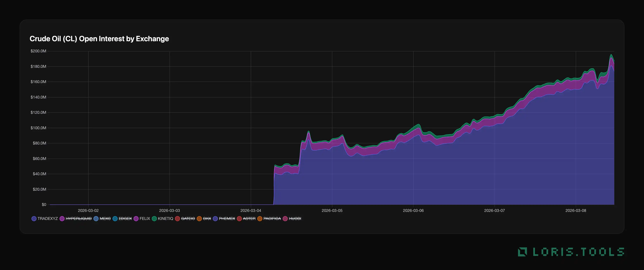644x270 pixels.
Task: Show the PACIFICA series
Action: click(x=272, y=218)
